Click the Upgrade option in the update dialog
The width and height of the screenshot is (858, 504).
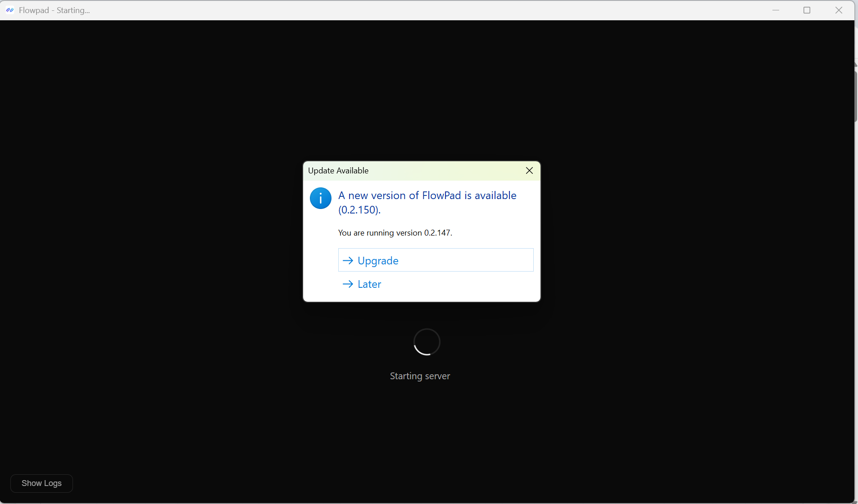[436, 260]
